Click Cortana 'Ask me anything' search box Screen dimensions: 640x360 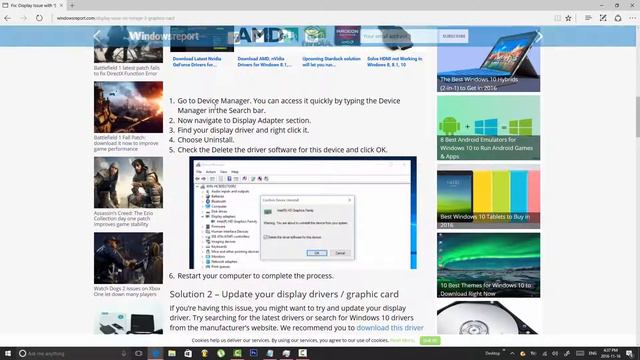(73, 353)
